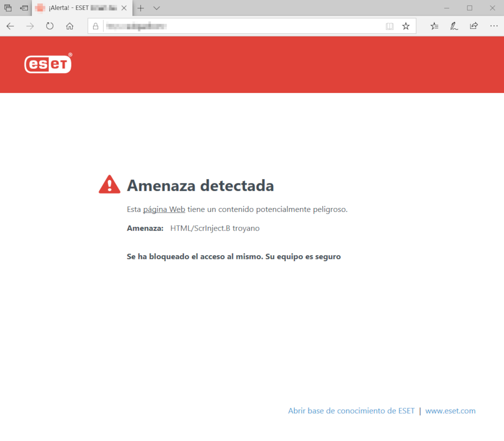Click inside the address bar
The image size is (504, 441).
coord(220,26)
